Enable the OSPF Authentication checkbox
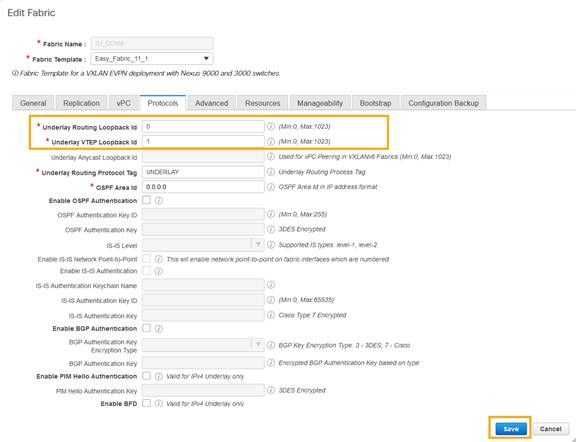 (x=147, y=200)
